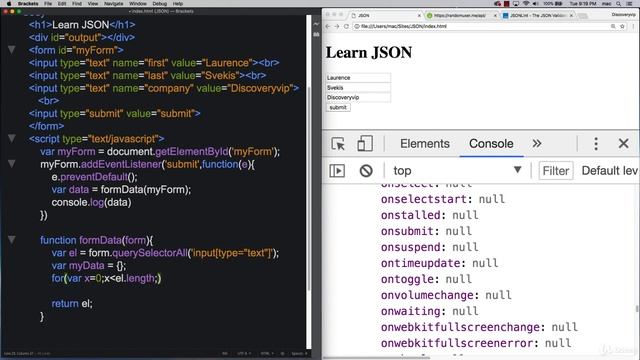Click Brackets Live Preview lightning icon

coord(316,24)
